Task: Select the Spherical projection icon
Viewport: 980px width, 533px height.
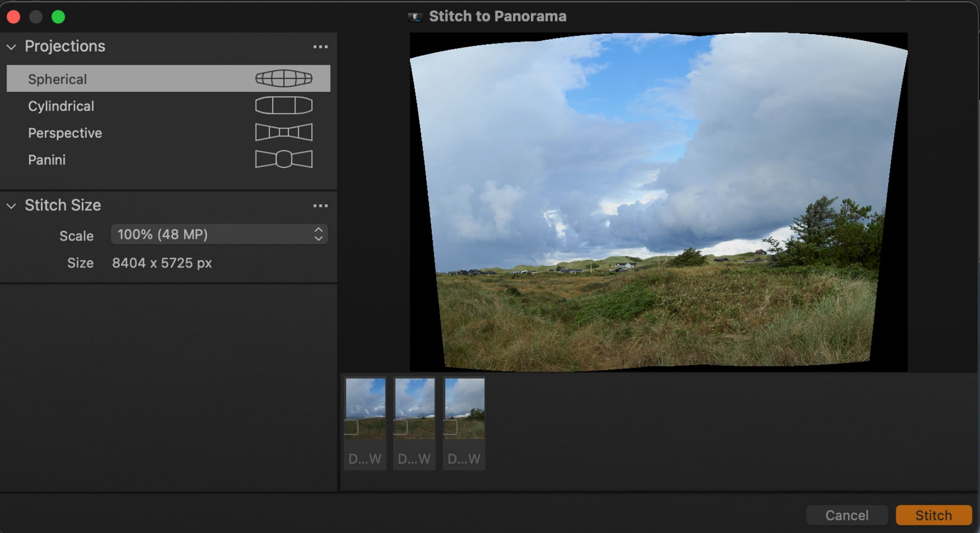Action: (283, 78)
